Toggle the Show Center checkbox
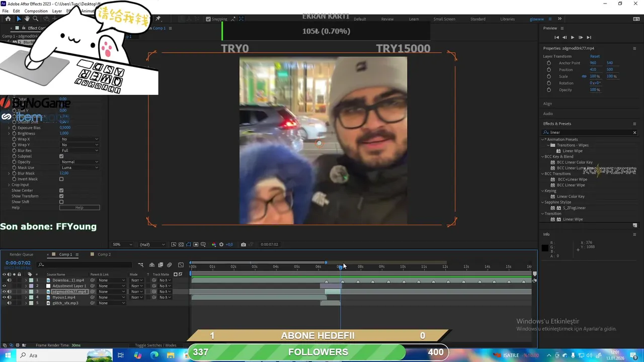 point(61,191)
